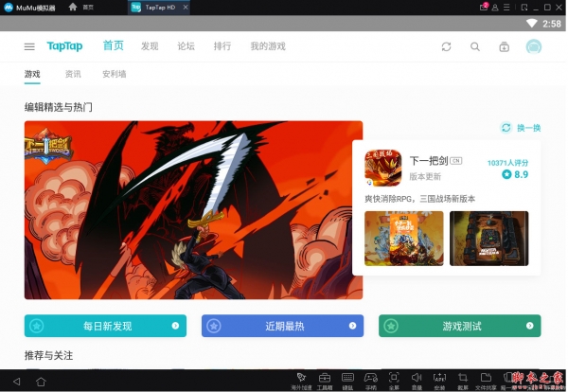The width and height of the screenshot is (568, 392).
Task: Open the TapTap hamburger side menu
Action: click(29, 46)
